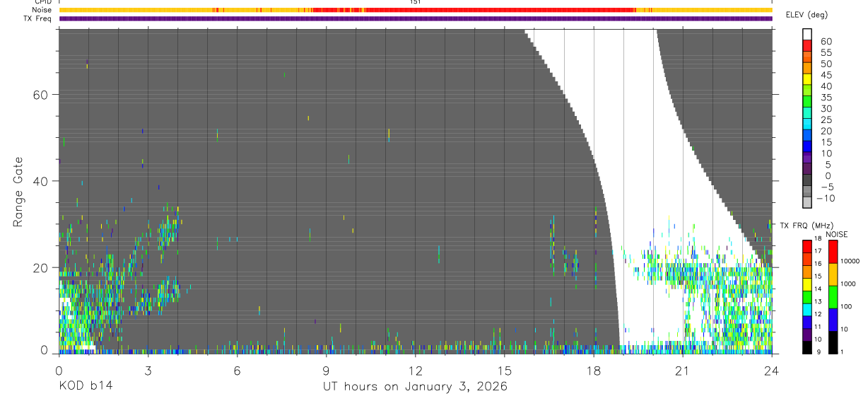
Task: Click the black bottom segment of TX FRQ bar
Action: tap(807, 347)
